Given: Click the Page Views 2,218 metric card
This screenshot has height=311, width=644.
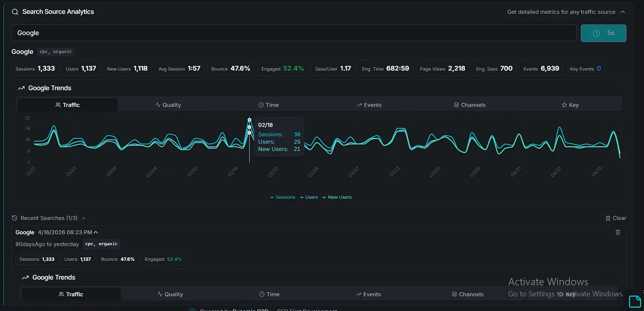Looking at the screenshot, I should [x=443, y=68].
